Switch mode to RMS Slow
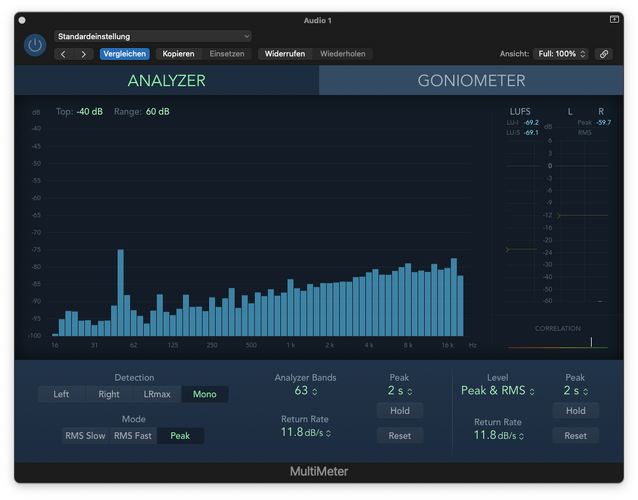The width and height of the screenshot is (638, 500). click(x=85, y=436)
